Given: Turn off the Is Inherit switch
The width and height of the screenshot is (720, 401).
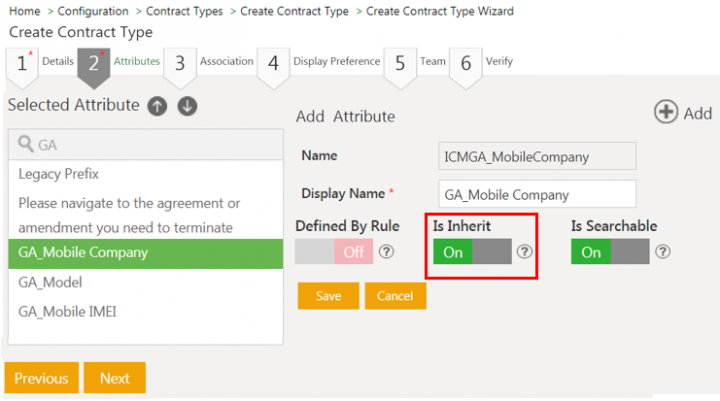Looking at the screenshot, I should pyautogui.click(x=472, y=252).
